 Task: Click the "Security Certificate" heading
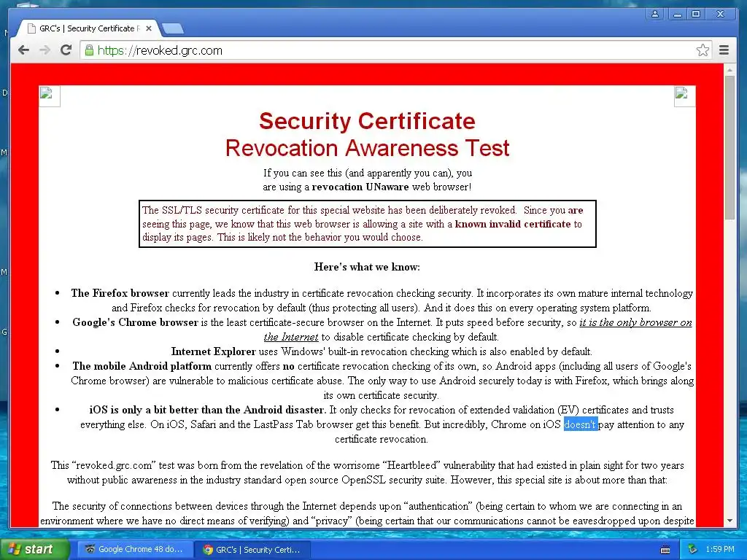coord(368,121)
